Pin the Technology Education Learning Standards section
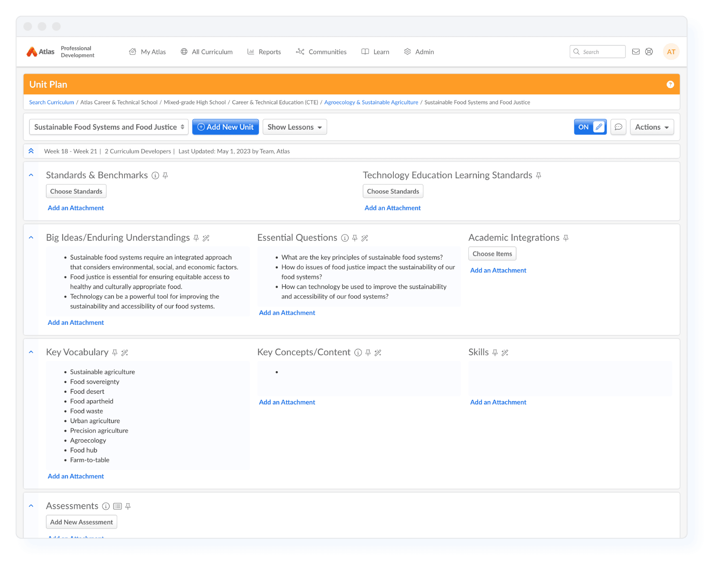 tap(539, 176)
